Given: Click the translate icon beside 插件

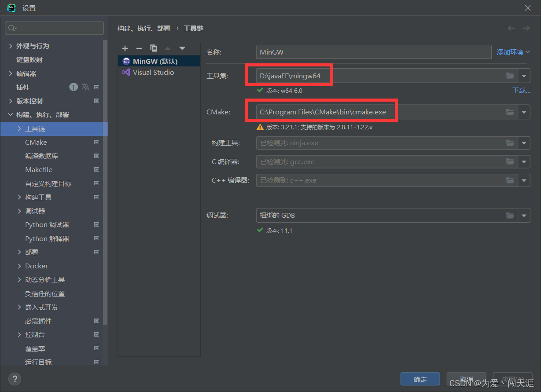Looking at the screenshot, I should pos(85,87).
